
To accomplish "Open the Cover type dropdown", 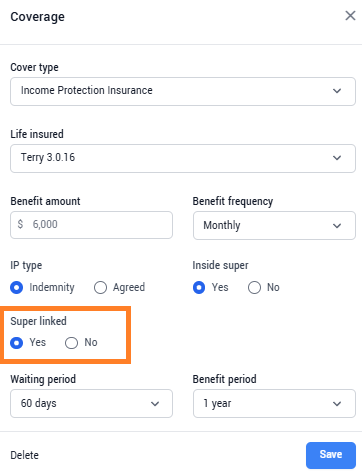I will tap(183, 91).
